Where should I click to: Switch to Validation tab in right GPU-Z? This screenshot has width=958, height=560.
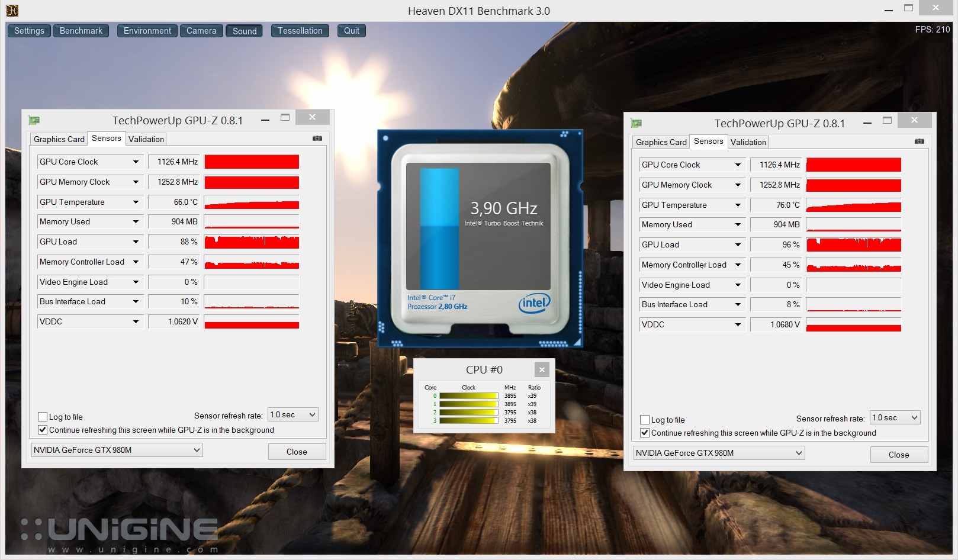click(x=748, y=142)
